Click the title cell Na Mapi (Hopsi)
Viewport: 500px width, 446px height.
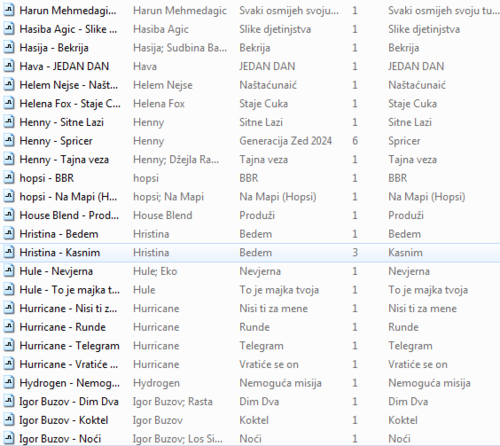coord(427,197)
